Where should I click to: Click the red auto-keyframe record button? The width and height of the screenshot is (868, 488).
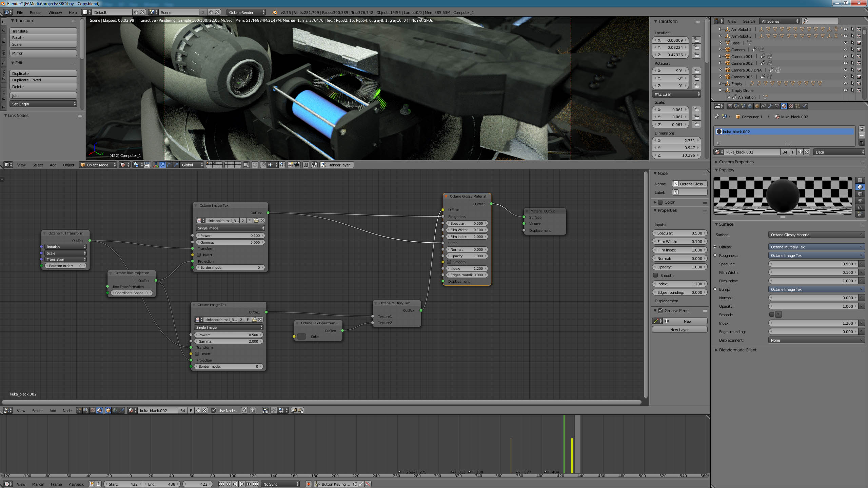coord(308,484)
